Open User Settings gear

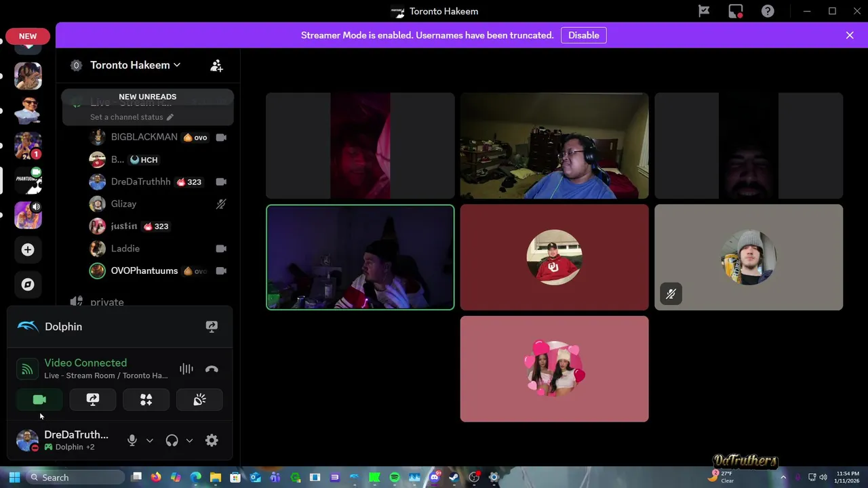212,441
